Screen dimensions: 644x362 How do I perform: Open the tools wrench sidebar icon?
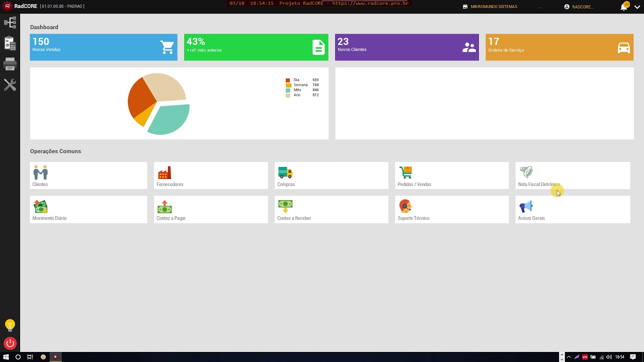(x=10, y=84)
